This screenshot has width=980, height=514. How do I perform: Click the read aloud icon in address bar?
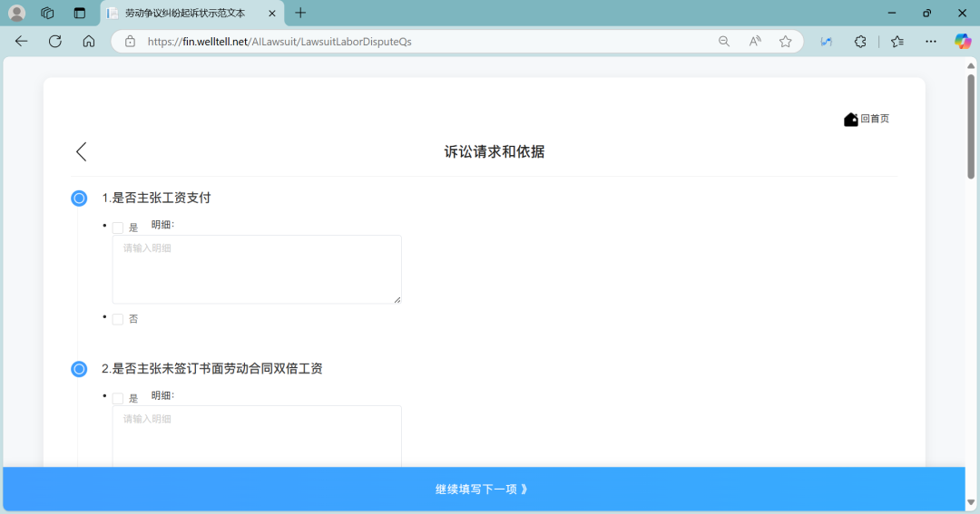754,41
